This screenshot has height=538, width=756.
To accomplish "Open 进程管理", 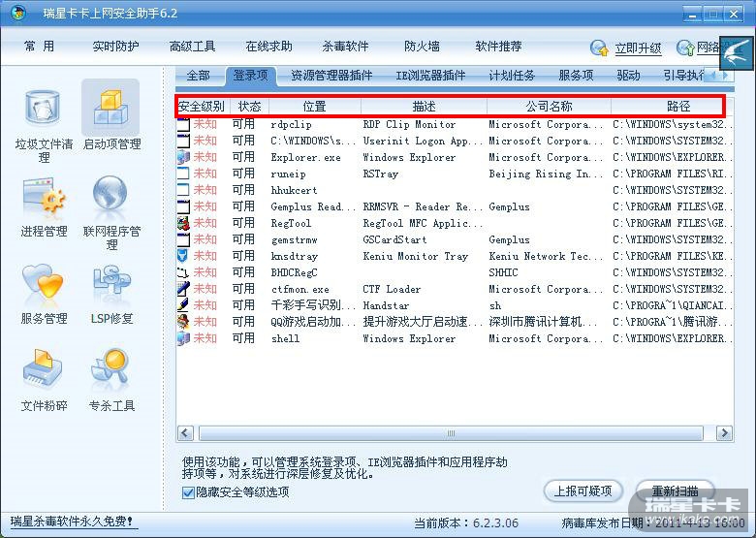I will point(44,207).
